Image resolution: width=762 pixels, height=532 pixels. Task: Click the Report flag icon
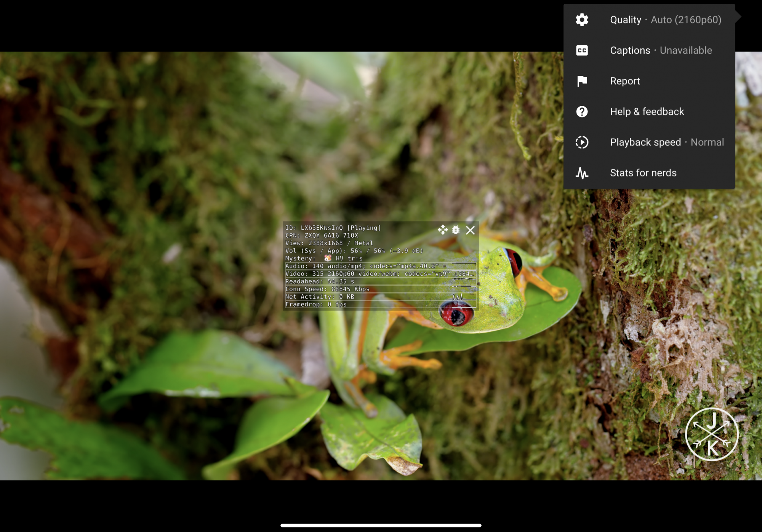582,81
